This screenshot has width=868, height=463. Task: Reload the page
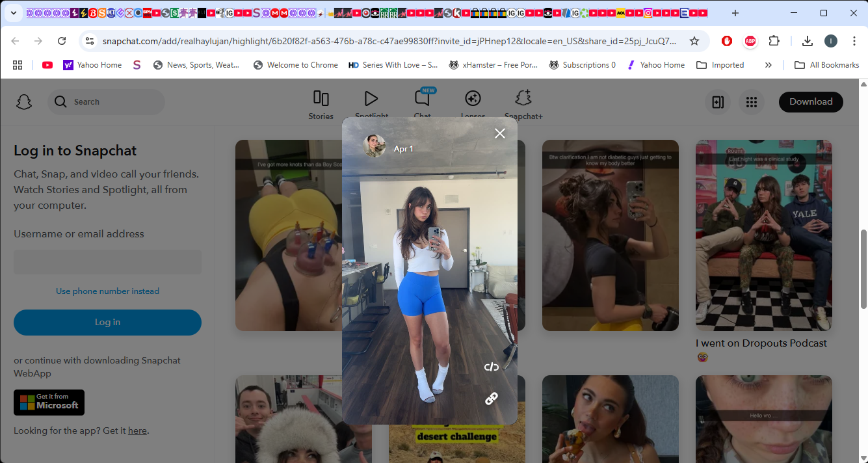pyautogui.click(x=62, y=41)
